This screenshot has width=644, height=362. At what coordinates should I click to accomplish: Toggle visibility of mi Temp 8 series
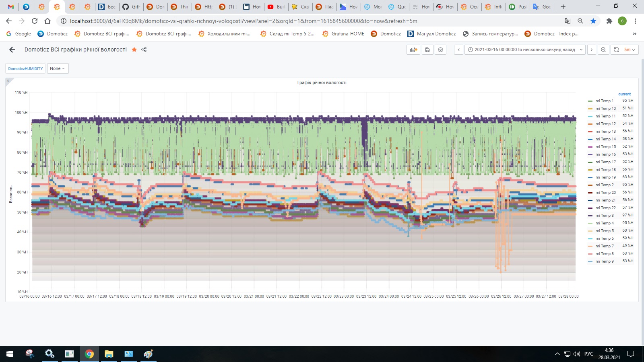(x=605, y=253)
